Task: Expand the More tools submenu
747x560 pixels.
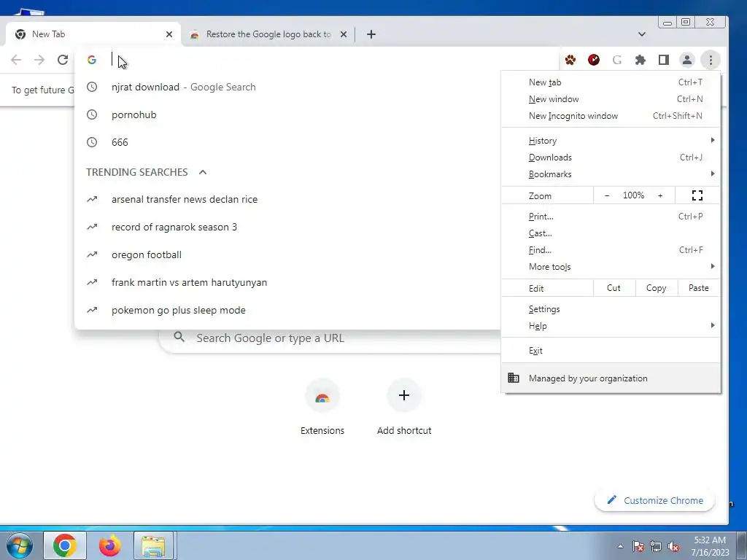Action: tap(611, 267)
